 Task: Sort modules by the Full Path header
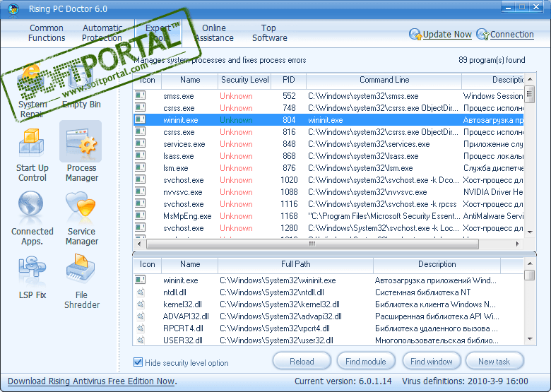click(x=295, y=264)
